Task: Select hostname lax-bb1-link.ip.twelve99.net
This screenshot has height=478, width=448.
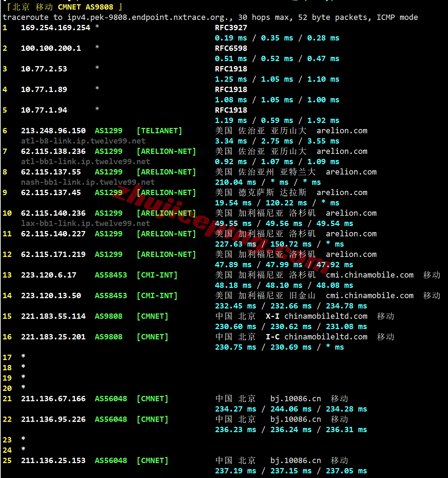Action: (x=85, y=224)
